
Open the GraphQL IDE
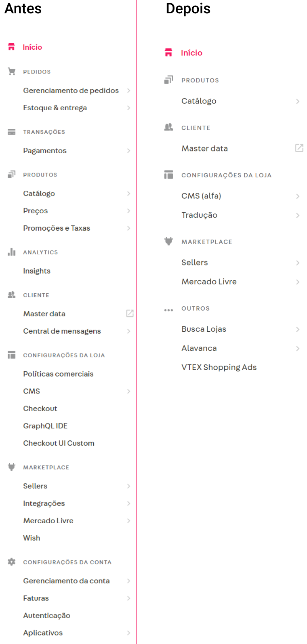[45, 425]
